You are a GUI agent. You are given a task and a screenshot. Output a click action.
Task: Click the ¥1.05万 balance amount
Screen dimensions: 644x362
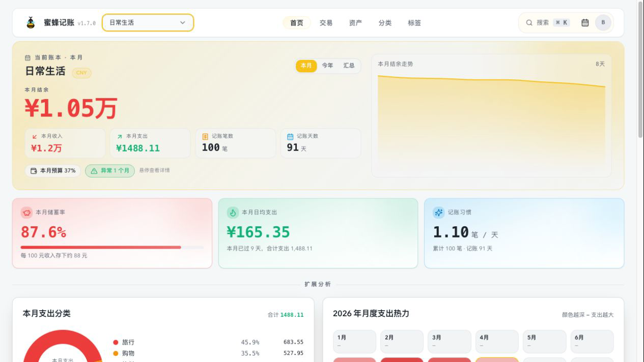click(x=71, y=108)
